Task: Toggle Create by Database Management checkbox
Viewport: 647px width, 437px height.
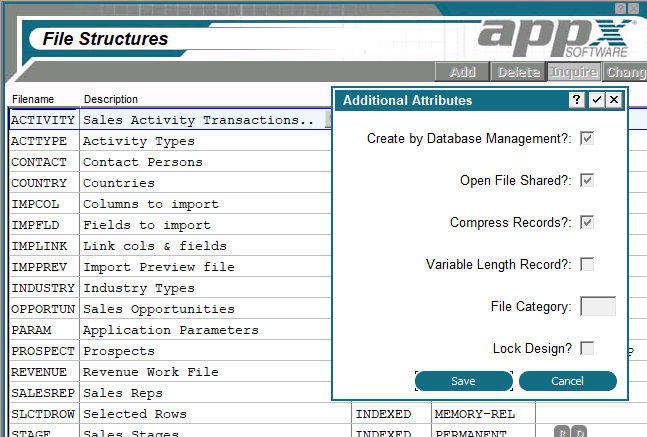Action: coord(587,138)
